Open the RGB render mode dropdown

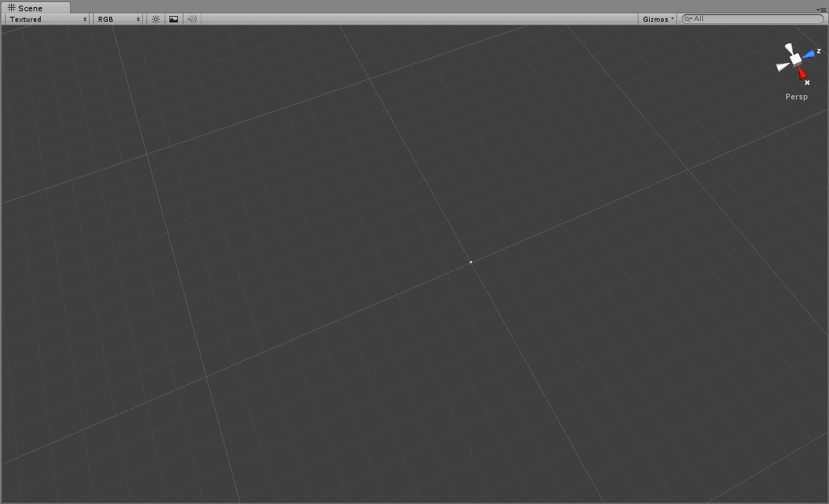pos(118,19)
